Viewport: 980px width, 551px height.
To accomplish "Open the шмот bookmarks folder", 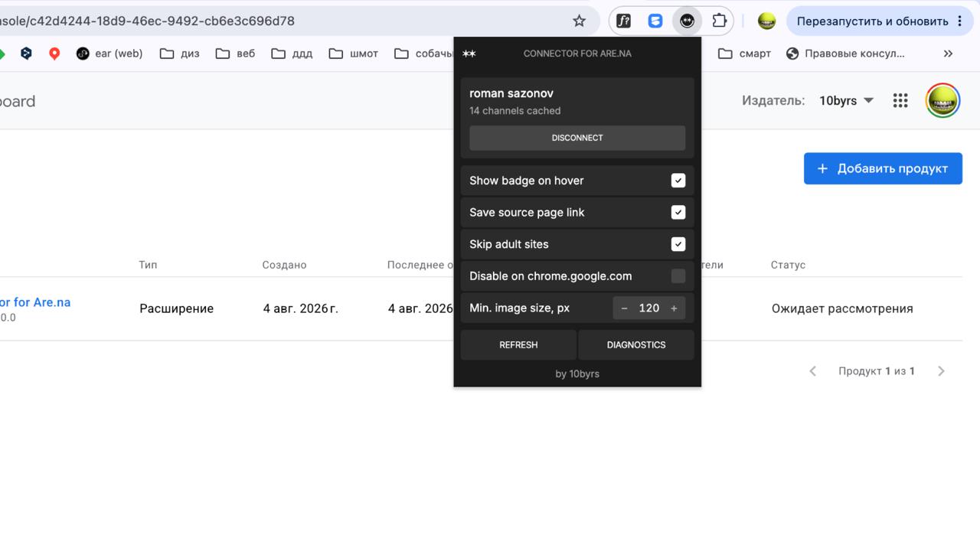I will coord(354,54).
